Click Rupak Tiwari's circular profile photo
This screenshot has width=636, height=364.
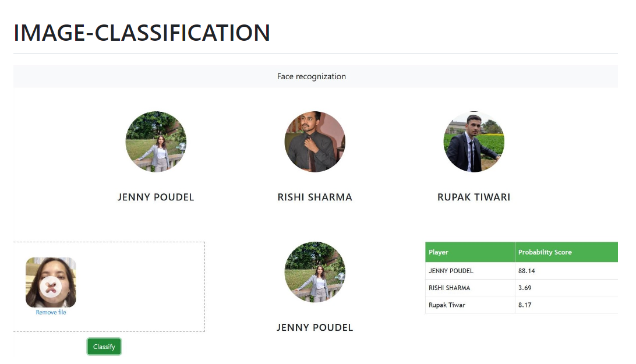pos(474,142)
